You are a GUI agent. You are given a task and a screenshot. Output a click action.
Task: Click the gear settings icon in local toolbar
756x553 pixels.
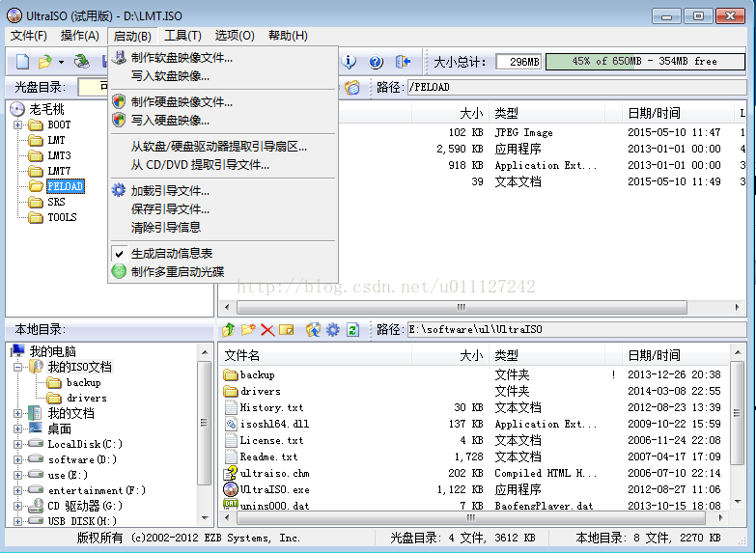coord(333,330)
